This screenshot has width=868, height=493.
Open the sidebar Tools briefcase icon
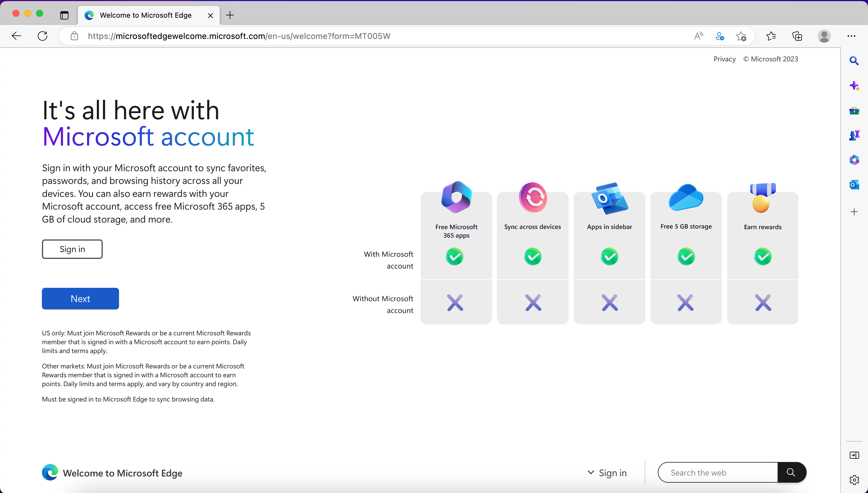coord(854,111)
